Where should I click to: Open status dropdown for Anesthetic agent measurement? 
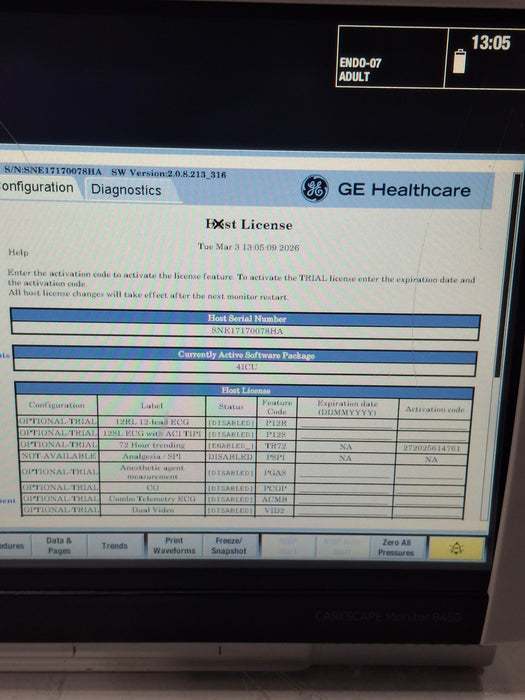(x=231, y=472)
